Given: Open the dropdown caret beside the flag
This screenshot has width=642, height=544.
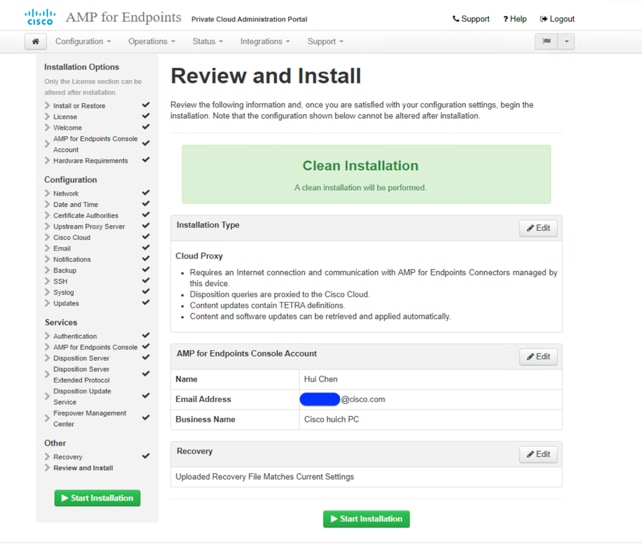Looking at the screenshot, I should click(566, 41).
